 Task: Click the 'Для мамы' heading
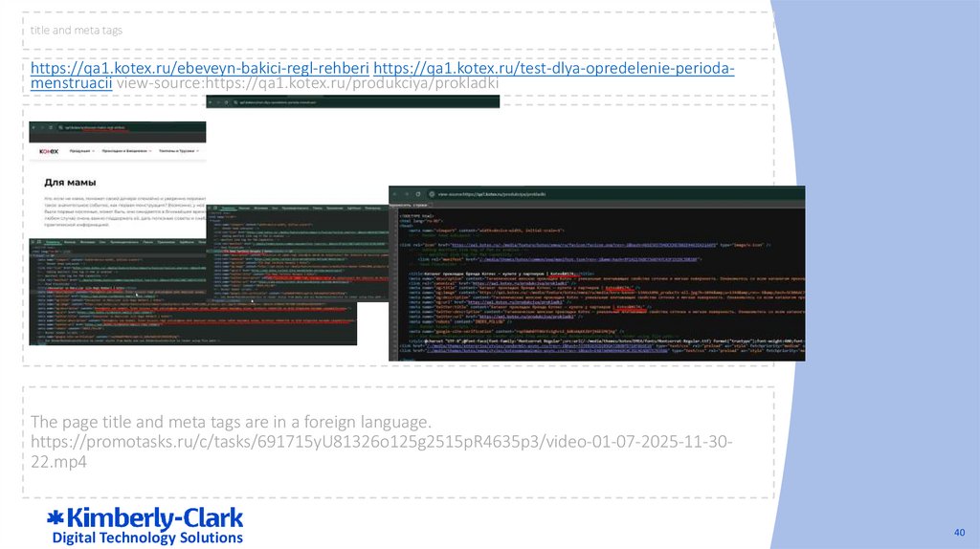pos(70,183)
